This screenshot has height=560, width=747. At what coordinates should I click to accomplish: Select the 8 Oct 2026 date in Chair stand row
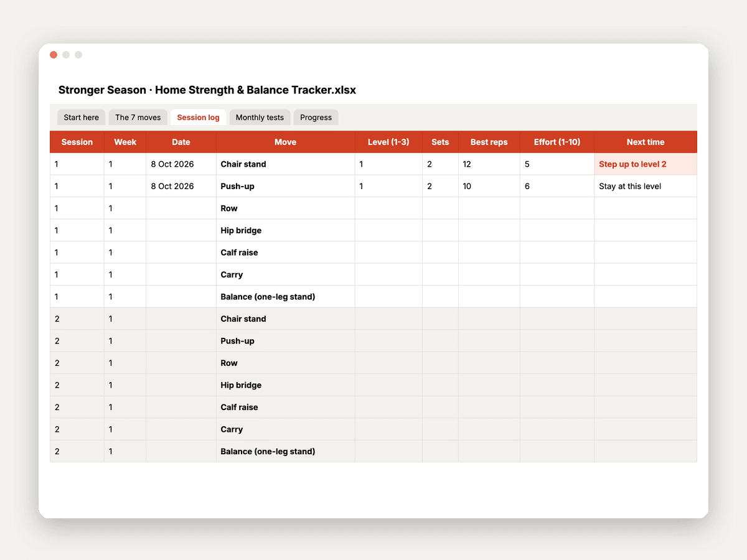[181, 164]
